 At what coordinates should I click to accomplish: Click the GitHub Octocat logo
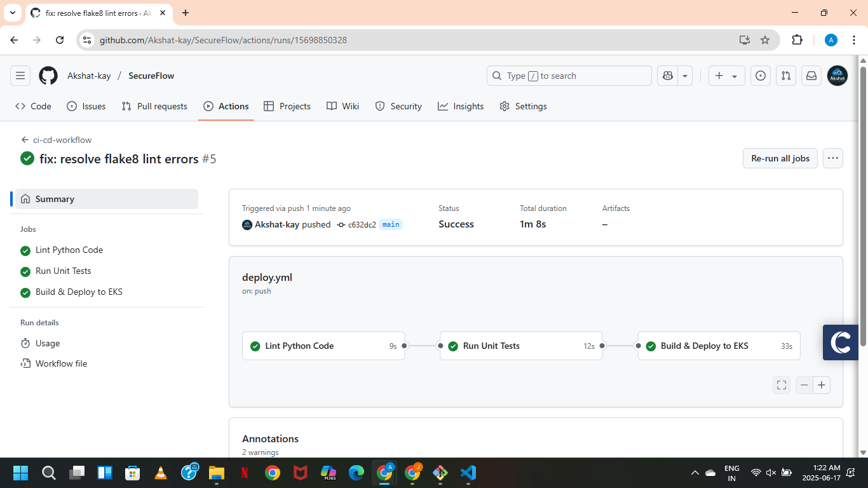tap(48, 76)
